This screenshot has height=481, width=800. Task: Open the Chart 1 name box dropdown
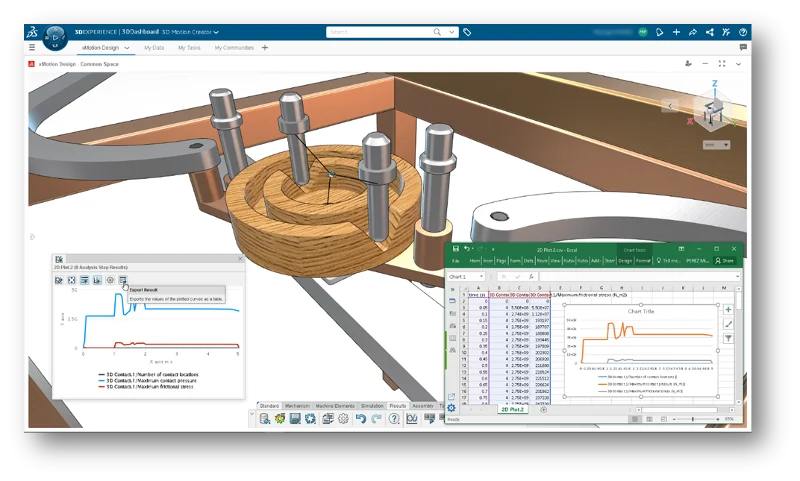pyautogui.click(x=482, y=276)
